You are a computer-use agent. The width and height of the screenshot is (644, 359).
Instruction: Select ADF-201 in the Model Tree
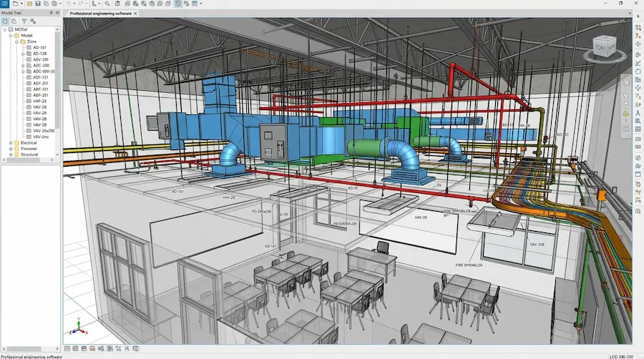[x=41, y=83]
